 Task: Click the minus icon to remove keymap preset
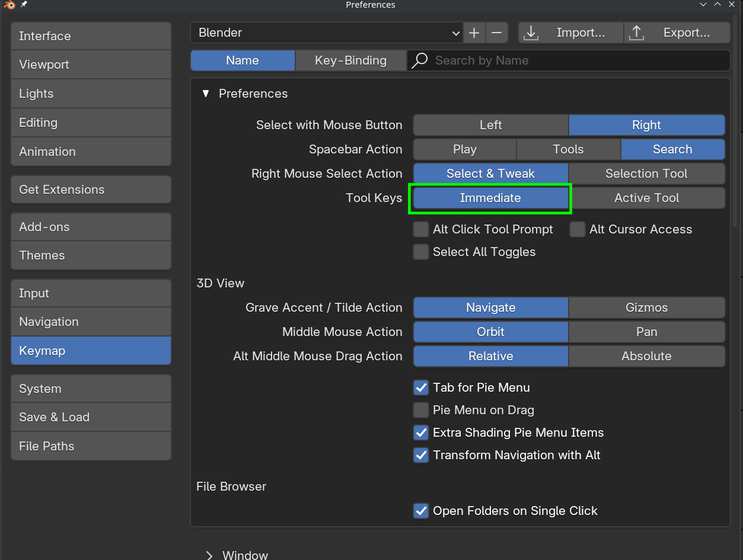pyautogui.click(x=497, y=33)
